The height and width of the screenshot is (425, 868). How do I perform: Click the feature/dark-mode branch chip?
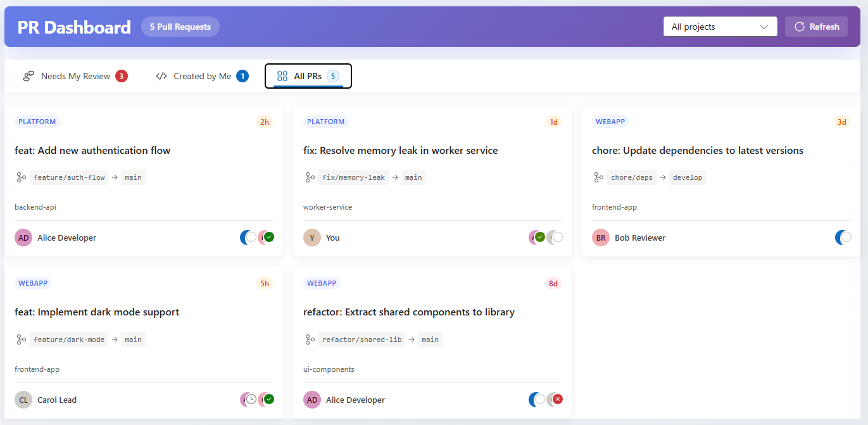(68, 339)
